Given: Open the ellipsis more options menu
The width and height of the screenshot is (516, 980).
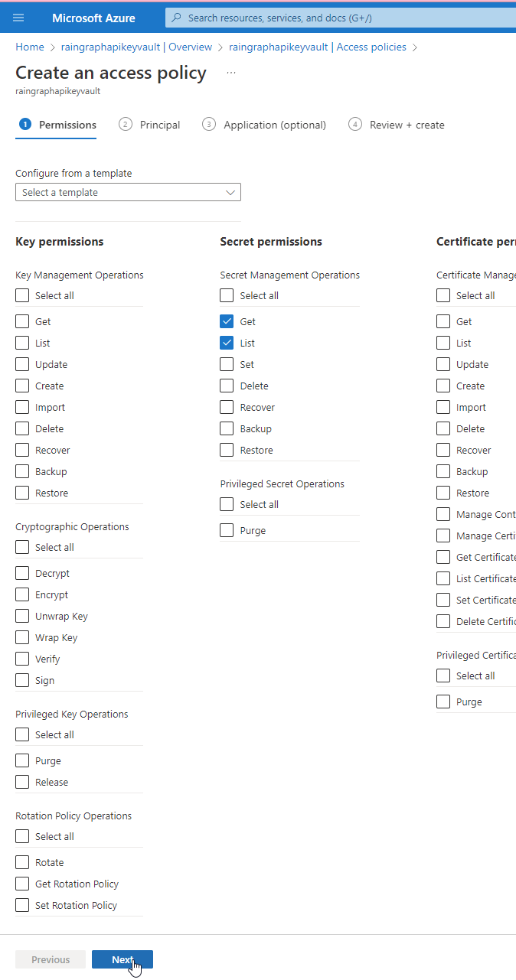Looking at the screenshot, I should (x=231, y=73).
